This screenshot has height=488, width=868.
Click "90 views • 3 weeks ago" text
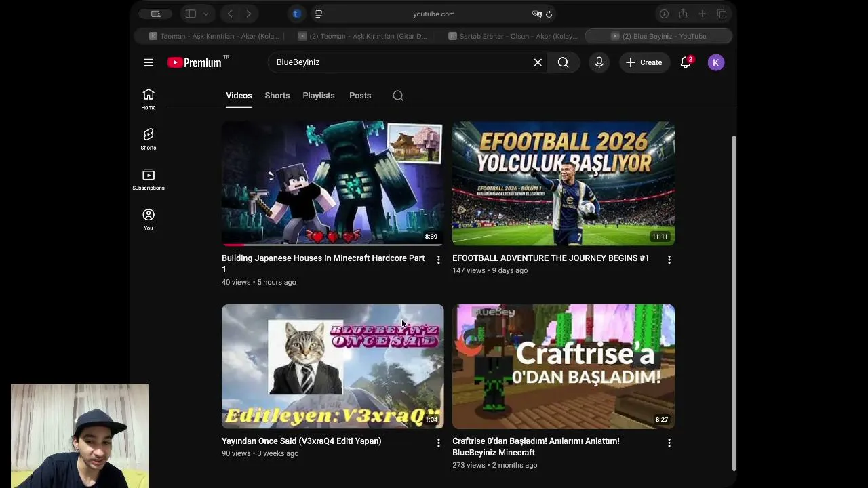pyautogui.click(x=260, y=453)
